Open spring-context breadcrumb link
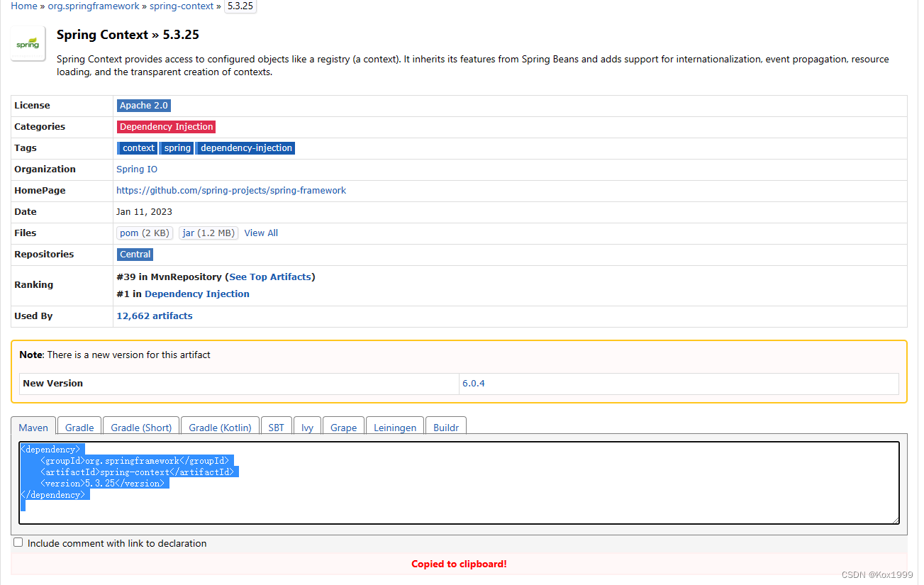Screen dimensions: 924x585 click(x=182, y=6)
